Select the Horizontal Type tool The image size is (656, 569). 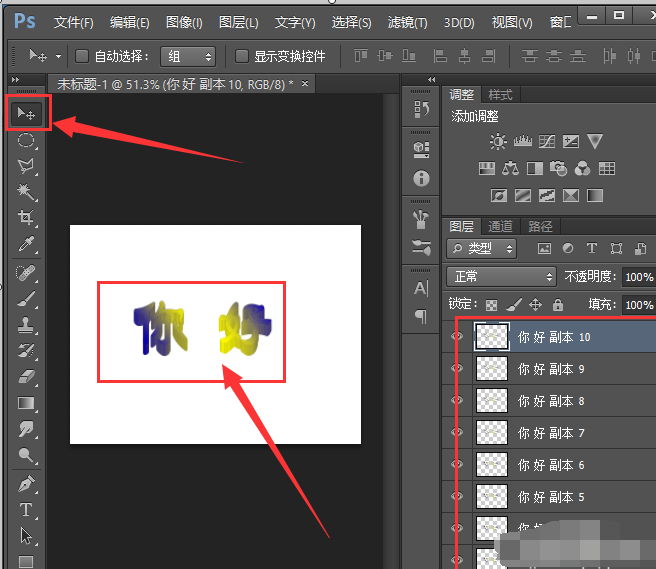(27, 510)
